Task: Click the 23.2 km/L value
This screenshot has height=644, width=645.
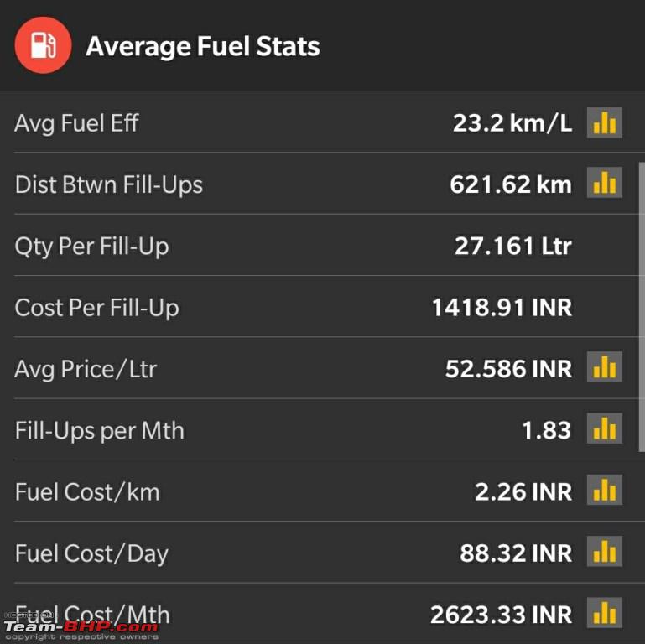Action: pos(512,122)
